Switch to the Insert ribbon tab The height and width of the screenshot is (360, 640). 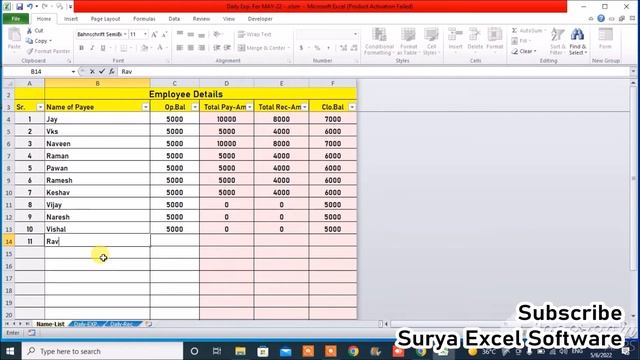(x=71, y=19)
